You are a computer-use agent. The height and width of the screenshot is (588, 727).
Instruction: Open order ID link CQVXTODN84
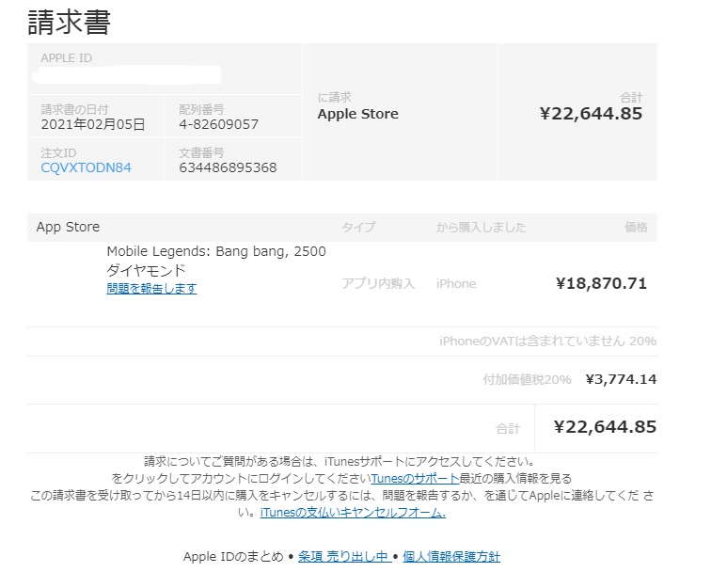86,167
